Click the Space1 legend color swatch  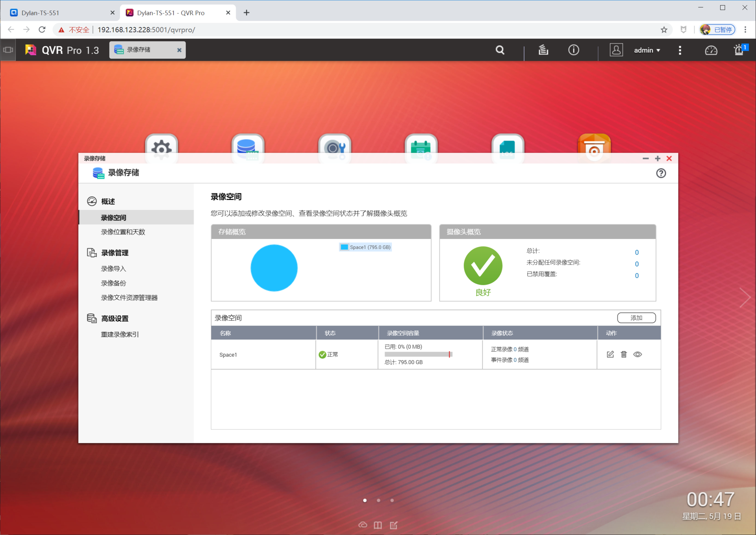tap(344, 247)
